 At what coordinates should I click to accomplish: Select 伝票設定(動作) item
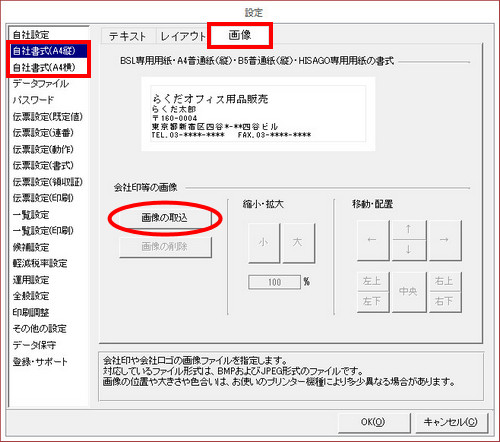(x=43, y=149)
